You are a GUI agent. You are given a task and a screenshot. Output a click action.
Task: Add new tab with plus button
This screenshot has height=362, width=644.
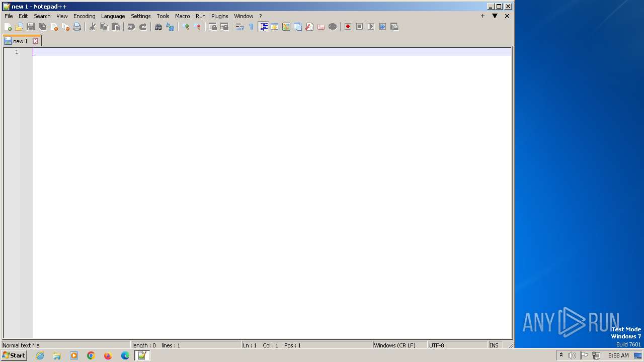482,16
